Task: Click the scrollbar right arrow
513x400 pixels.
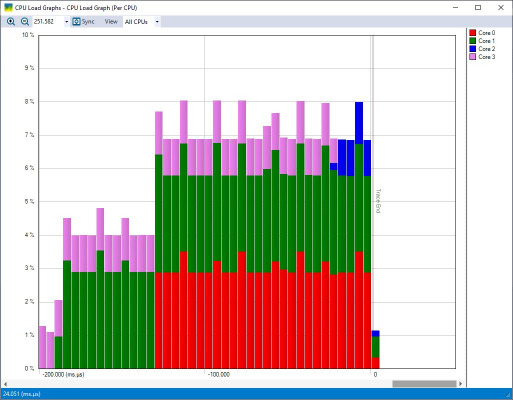Action: [x=460, y=384]
